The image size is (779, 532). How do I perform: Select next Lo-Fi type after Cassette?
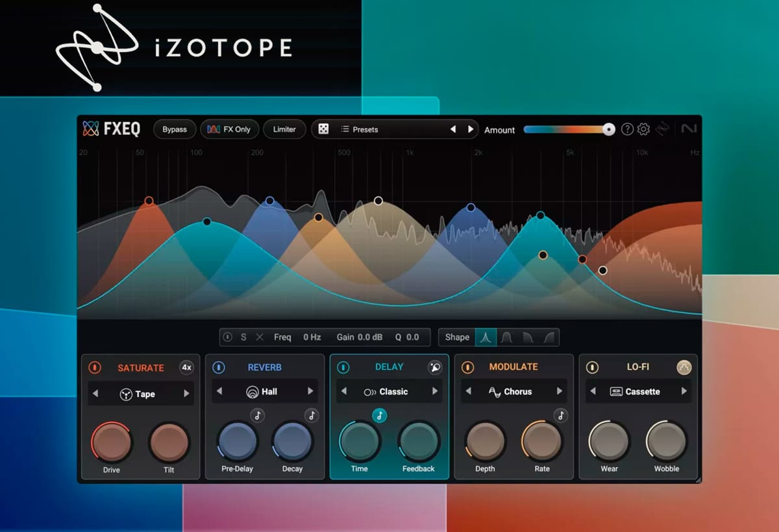(684, 392)
